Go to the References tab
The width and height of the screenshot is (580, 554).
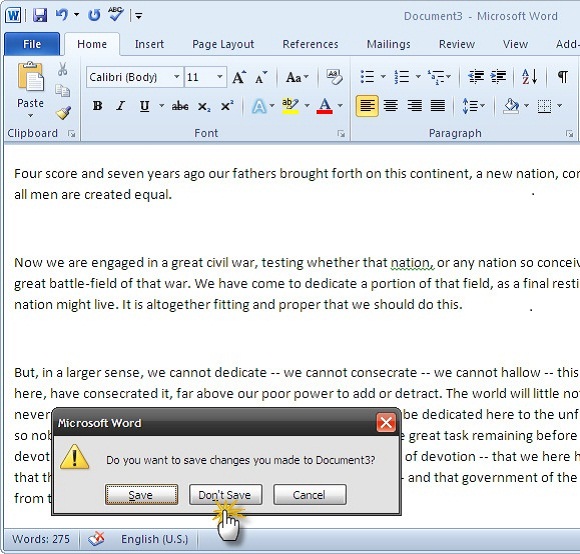coord(310,44)
